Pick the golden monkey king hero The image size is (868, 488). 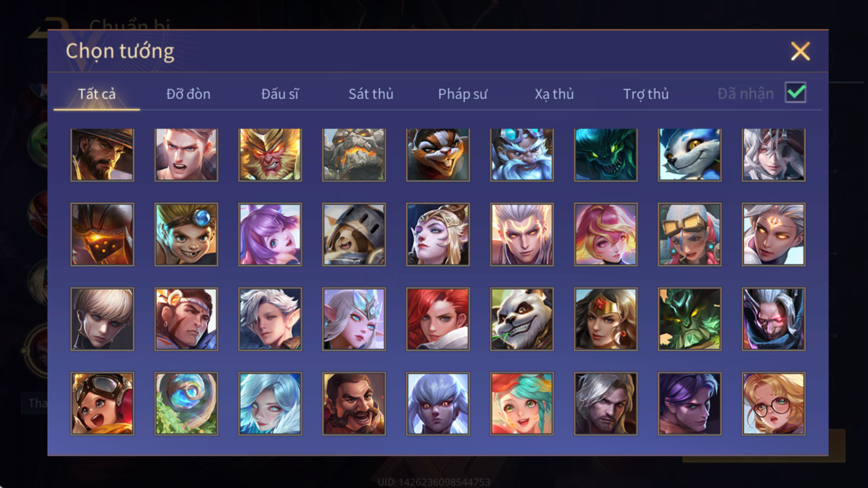270,155
